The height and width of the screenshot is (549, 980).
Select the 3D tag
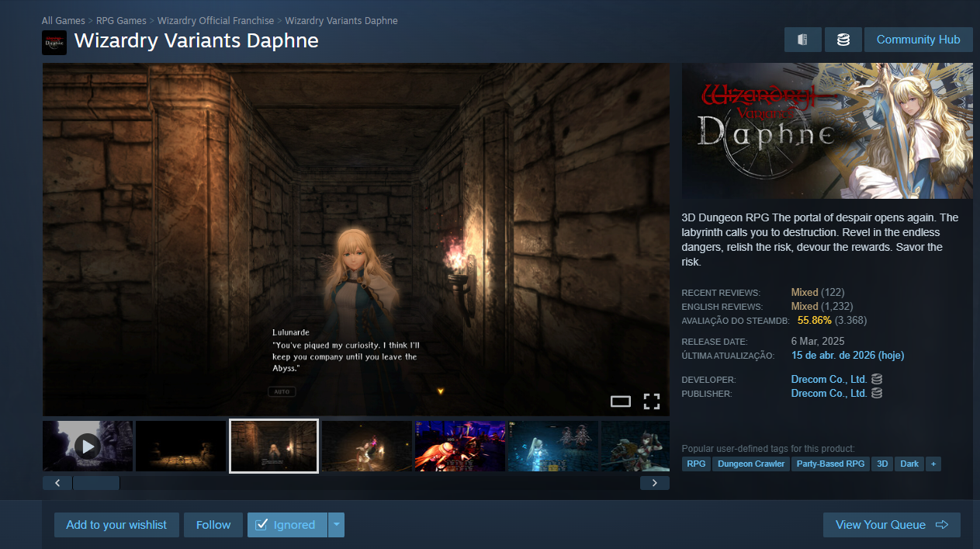point(881,464)
